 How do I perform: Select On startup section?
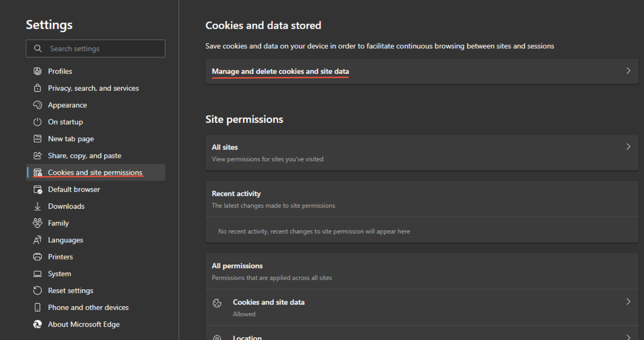tap(95, 122)
